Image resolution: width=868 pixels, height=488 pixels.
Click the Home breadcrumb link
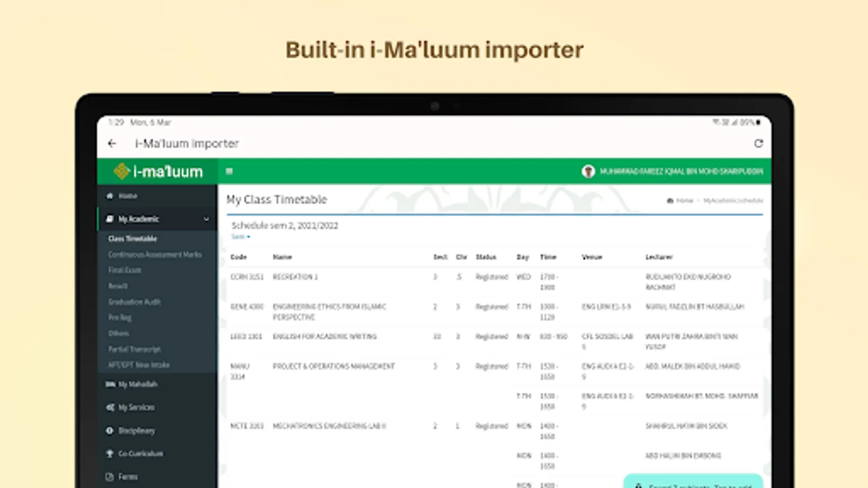685,201
